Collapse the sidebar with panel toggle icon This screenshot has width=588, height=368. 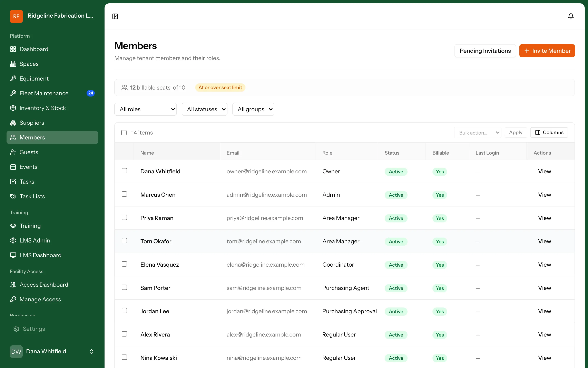point(115,16)
